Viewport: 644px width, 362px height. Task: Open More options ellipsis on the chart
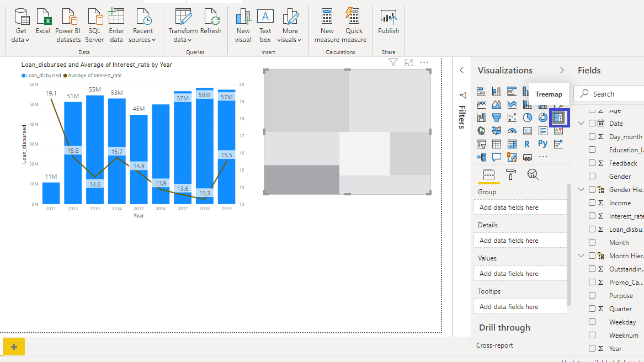pos(424,62)
